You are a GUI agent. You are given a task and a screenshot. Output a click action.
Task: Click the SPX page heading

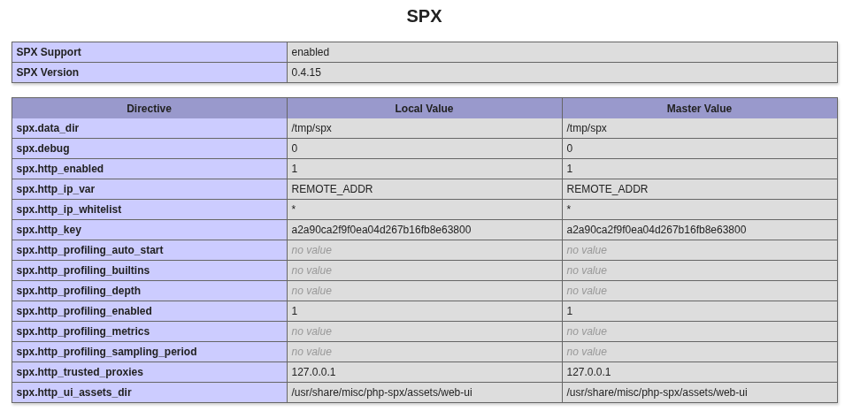click(x=424, y=16)
